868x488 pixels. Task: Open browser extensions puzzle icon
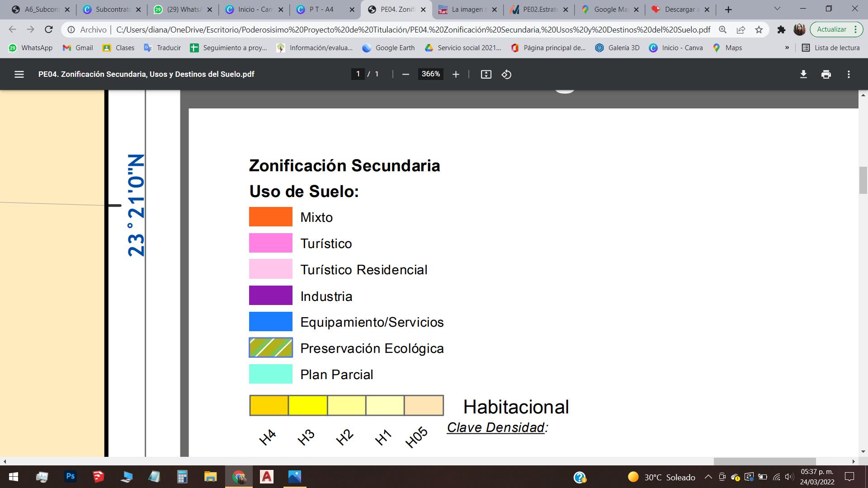coord(781,30)
